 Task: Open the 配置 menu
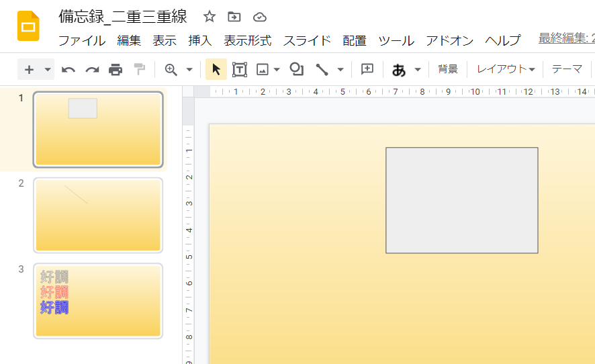click(x=355, y=40)
